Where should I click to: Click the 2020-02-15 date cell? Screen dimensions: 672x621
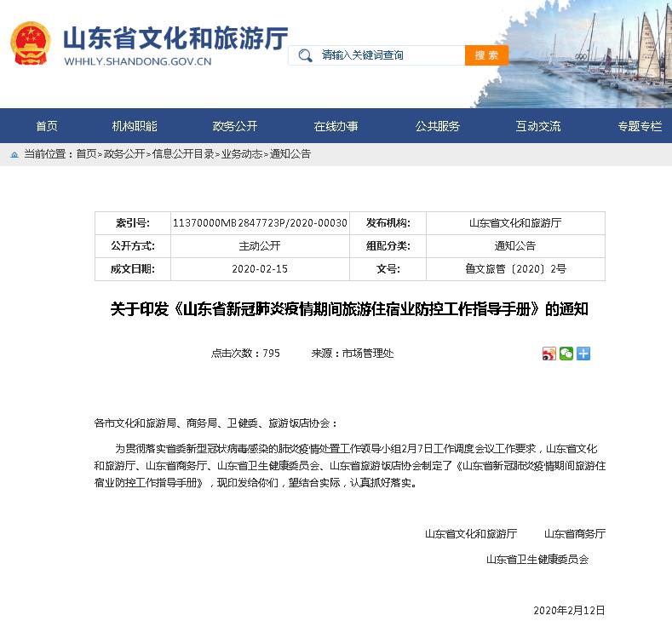[x=260, y=269]
